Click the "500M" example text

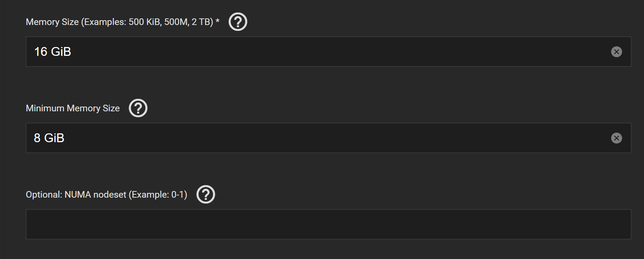[x=176, y=22]
